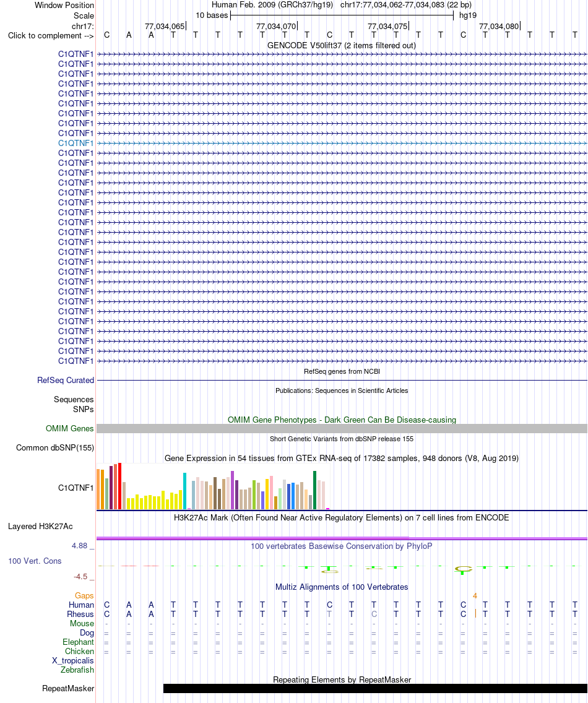Click the hg19 label beside scale bar
Screen dimensions: 588x703
click(x=468, y=15)
